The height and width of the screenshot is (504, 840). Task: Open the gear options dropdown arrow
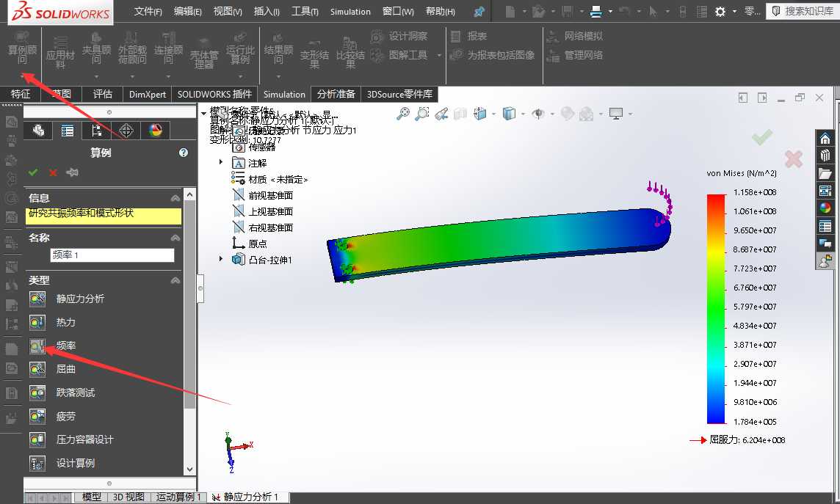pyautogui.click(x=734, y=11)
